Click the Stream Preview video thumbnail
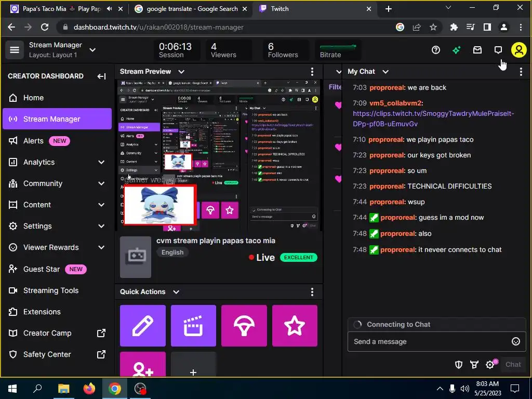The image size is (532, 399). [219, 155]
